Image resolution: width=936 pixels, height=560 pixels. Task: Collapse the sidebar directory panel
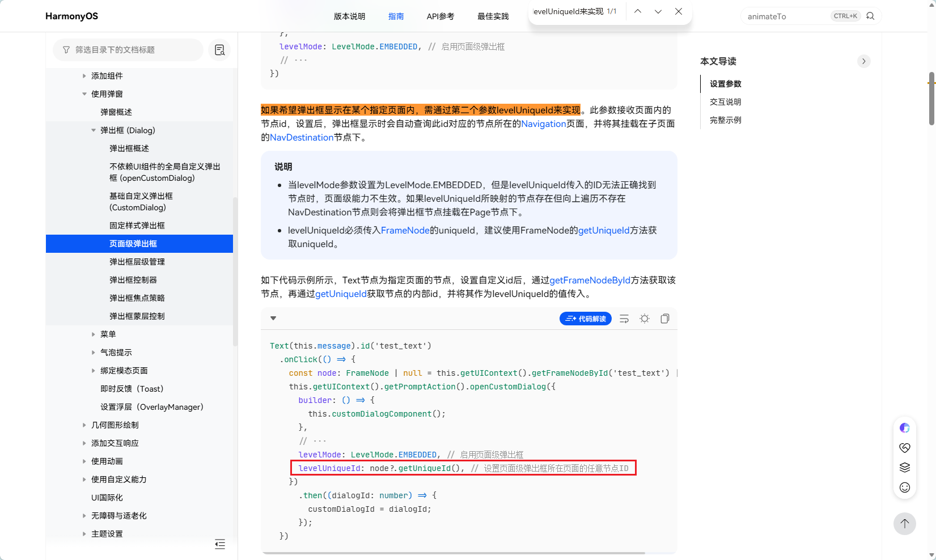click(220, 544)
